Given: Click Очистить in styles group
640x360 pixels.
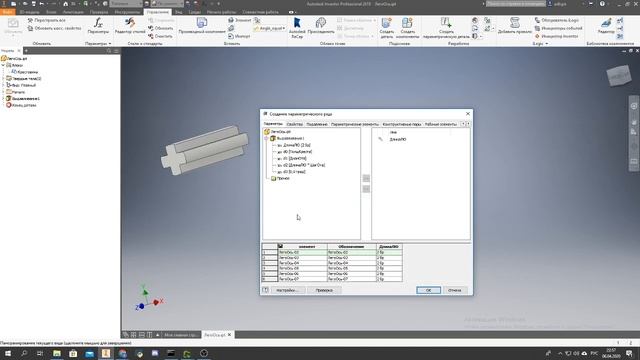Looking at the screenshot, I should click(x=160, y=36).
